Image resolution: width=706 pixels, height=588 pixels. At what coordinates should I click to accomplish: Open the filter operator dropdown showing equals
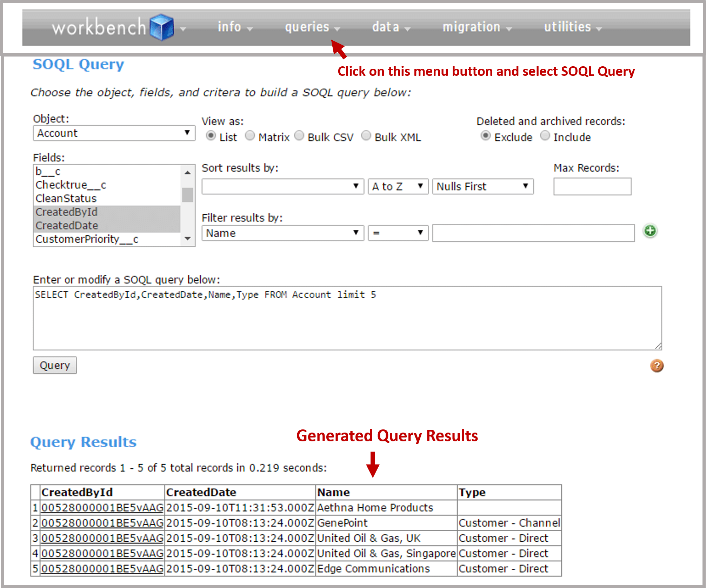tap(398, 233)
